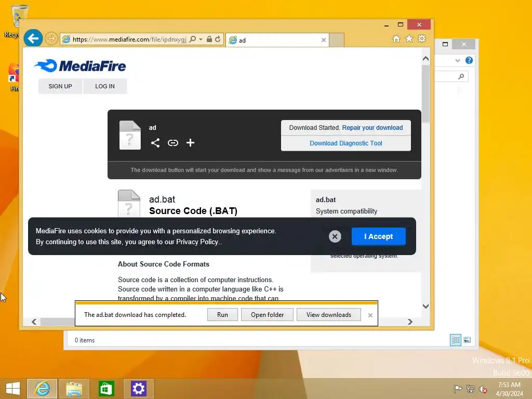Click the LOG IN button

pos(105,86)
